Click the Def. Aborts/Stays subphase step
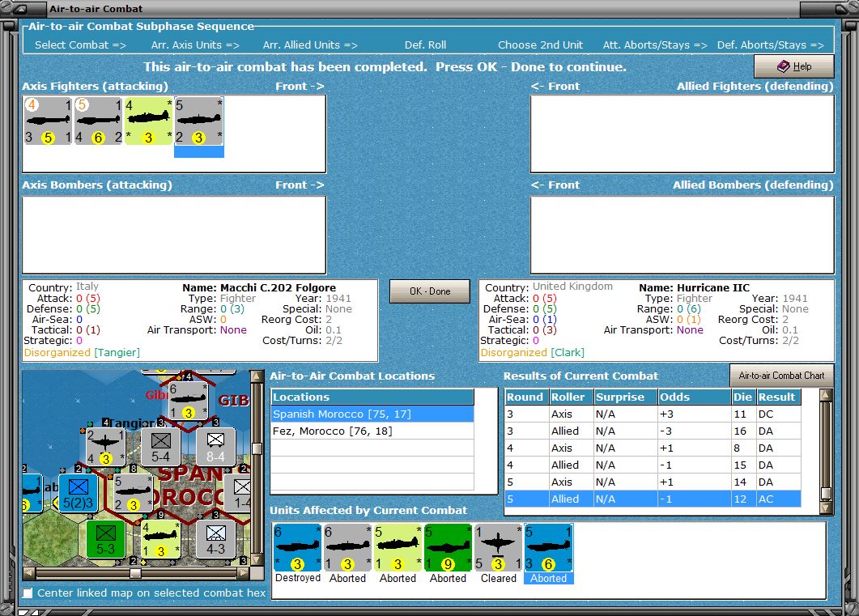Image resolution: width=859 pixels, height=616 pixels. click(x=770, y=45)
